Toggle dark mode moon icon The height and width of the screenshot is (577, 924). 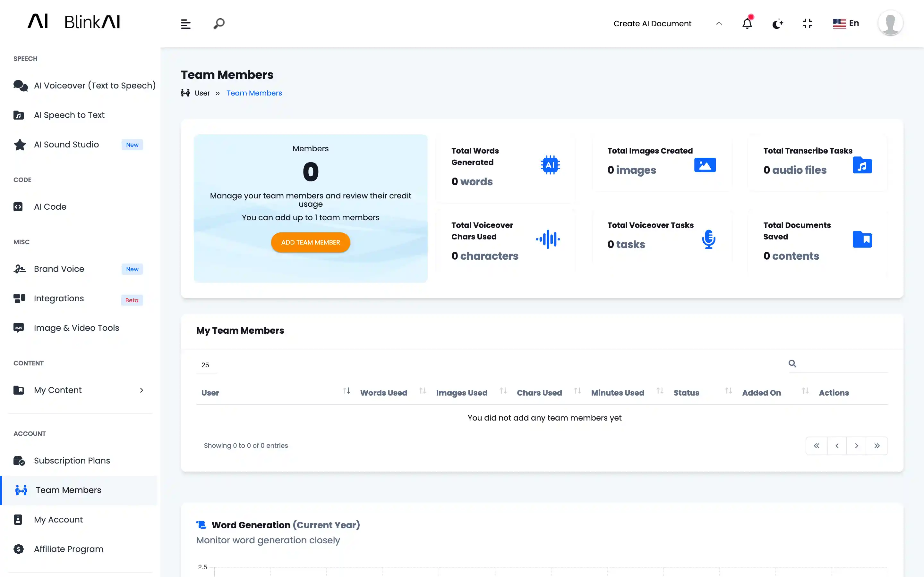click(777, 24)
